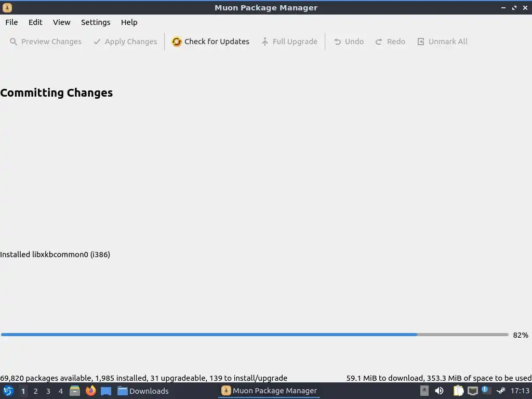Click Check for Updates
Viewport: 532px width, 399px height.
coord(210,42)
